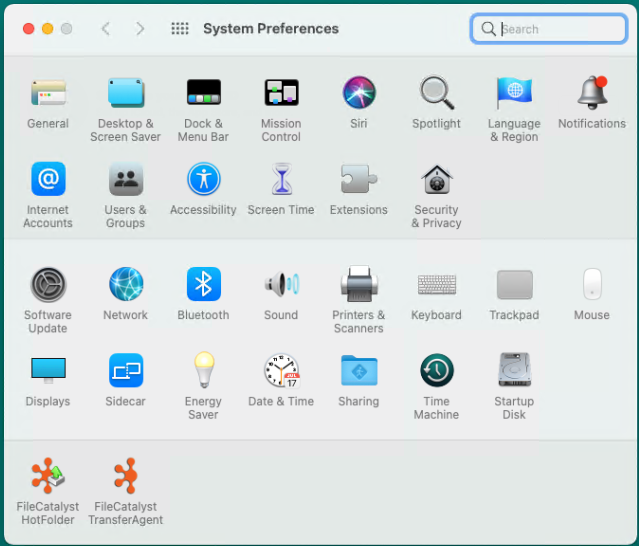Click the back navigation arrow
This screenshot has height=546, width=639.
[x=106, y=29]
